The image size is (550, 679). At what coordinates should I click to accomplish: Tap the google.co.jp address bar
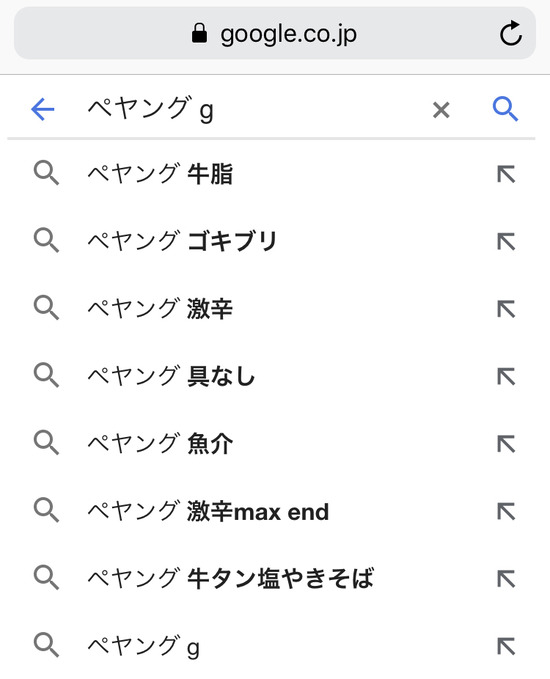(275, 33)
